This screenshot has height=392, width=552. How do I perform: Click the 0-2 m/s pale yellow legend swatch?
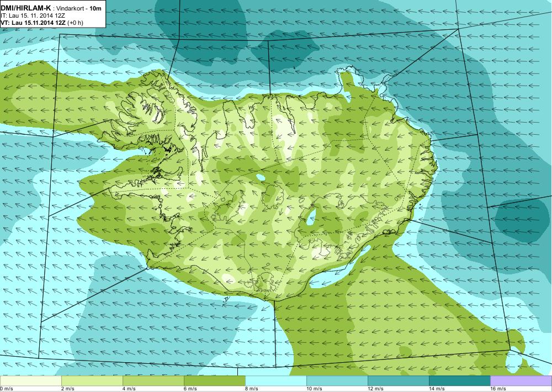pyautogui.click(x=30, y=381)
